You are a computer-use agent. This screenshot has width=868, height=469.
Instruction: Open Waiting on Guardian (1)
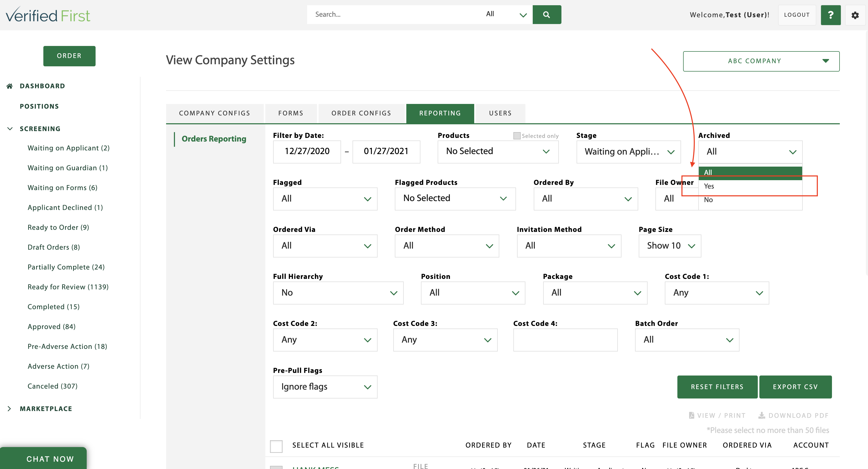[67, 168]
